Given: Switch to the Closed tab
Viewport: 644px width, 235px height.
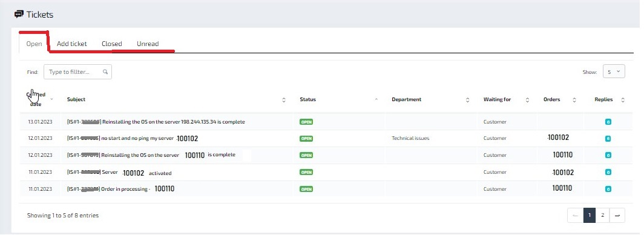Looking at the screenshot, I should (x=112, y=44).
